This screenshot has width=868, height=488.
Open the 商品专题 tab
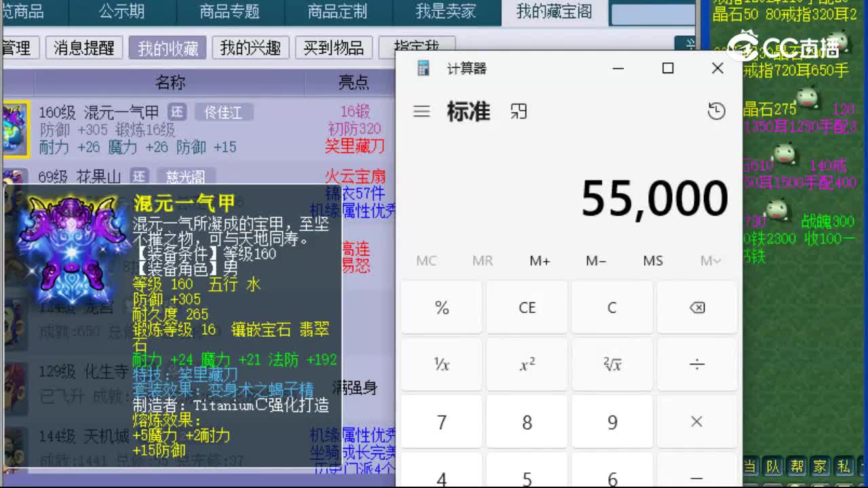pos(230,12)
